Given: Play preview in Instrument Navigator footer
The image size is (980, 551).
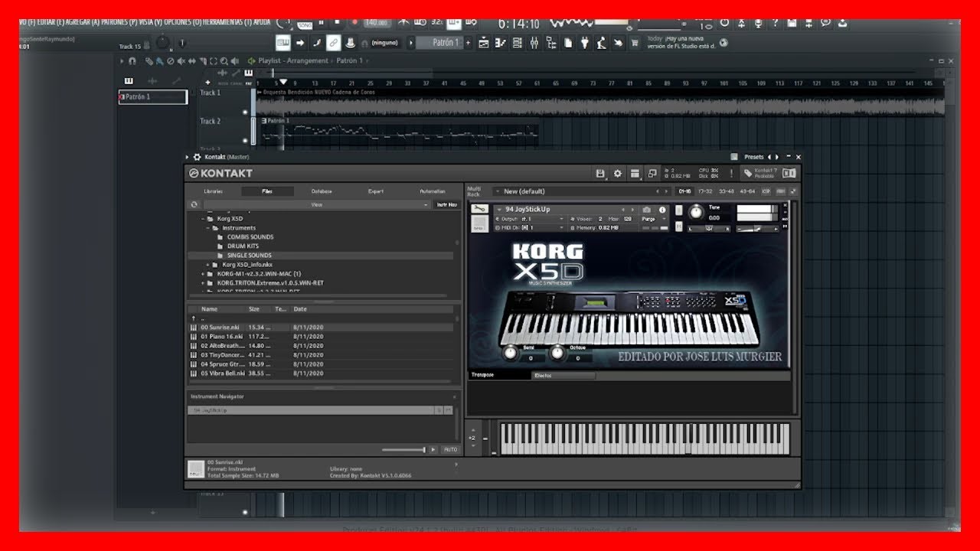Looking at the screenshot, I should 433,449.
